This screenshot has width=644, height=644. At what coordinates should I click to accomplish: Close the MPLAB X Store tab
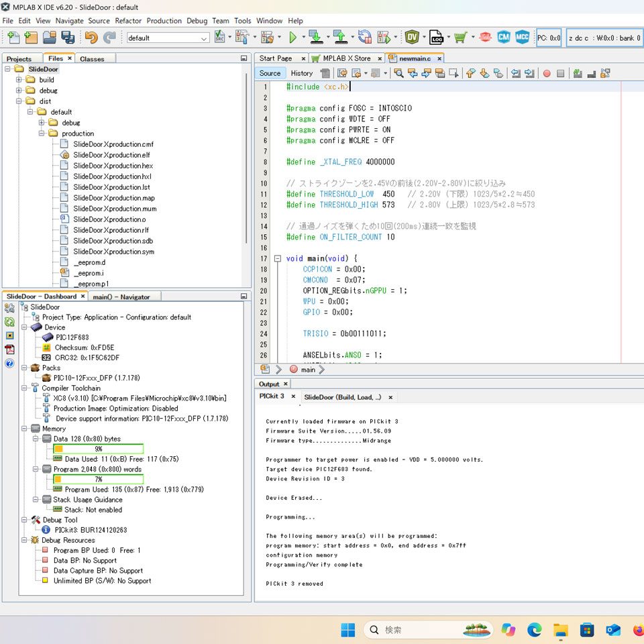tap(380, 59)
